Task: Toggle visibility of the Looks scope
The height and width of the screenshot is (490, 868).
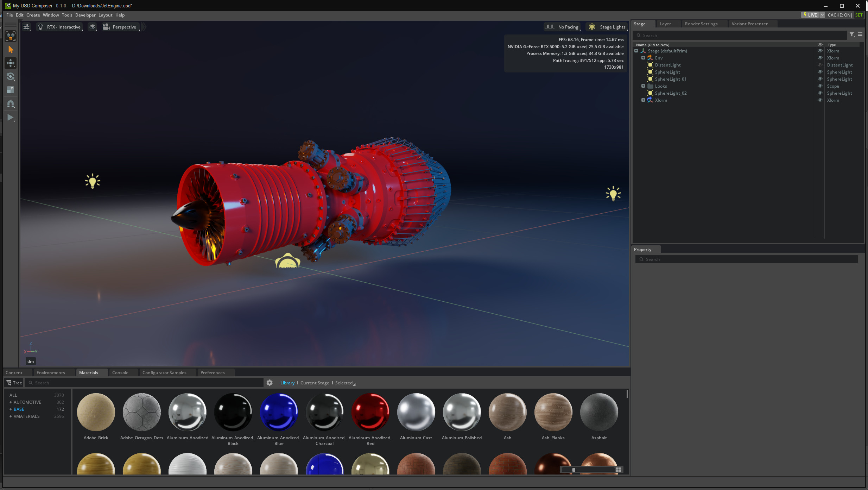Action: point(820,86)
